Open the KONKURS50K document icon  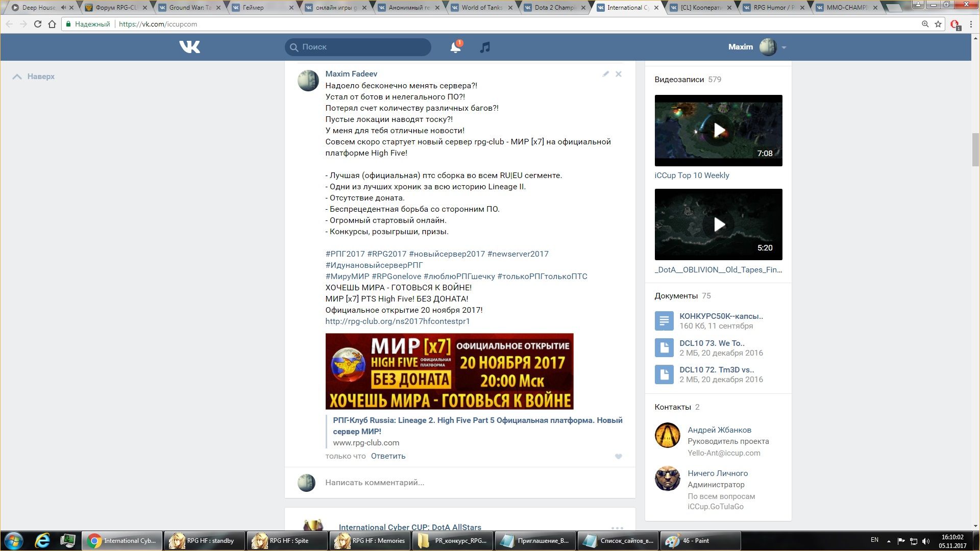click(x=664, y=321)
